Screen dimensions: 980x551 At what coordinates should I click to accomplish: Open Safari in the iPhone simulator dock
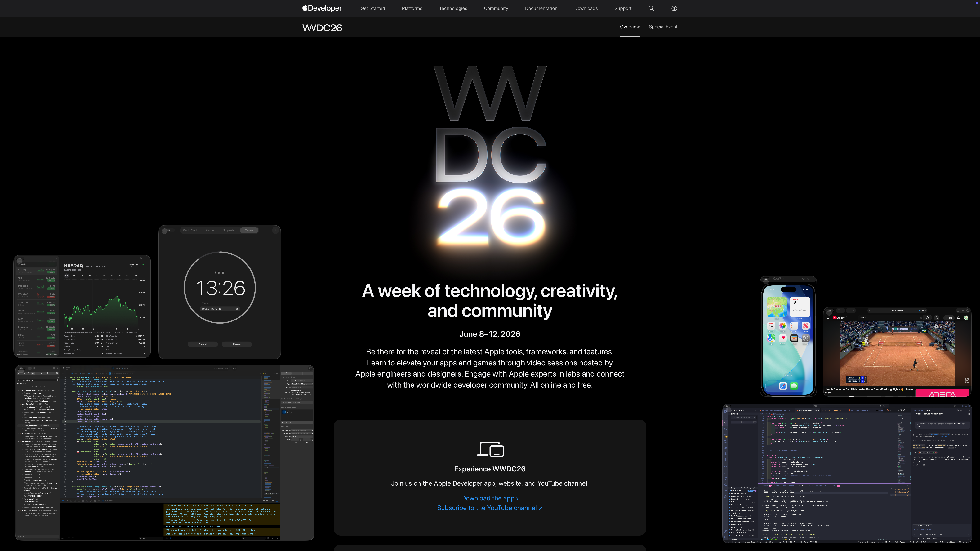[783, 386]
